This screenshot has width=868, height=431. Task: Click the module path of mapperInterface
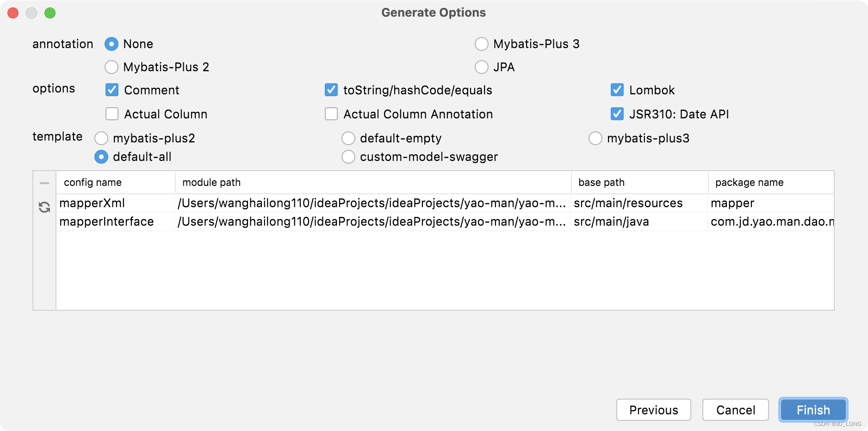372,222
